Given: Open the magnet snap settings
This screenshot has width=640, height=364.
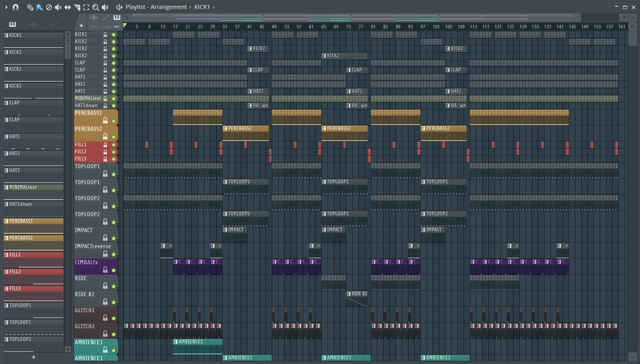Looking at the screenshot, I should click(x=16, y=7).
